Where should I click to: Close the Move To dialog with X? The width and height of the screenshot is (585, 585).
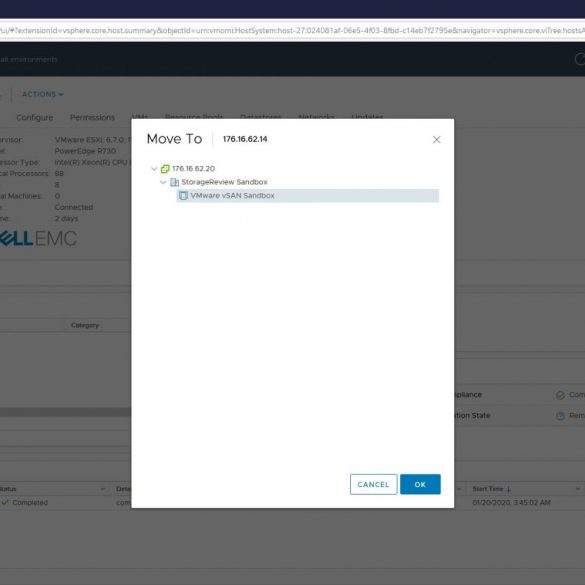(437, 140)
